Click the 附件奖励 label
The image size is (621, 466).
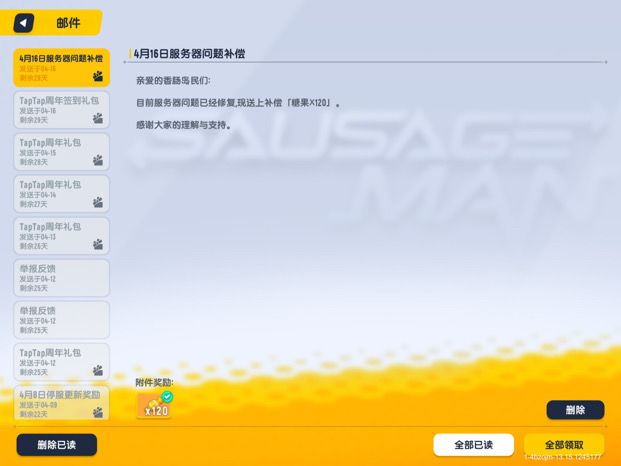click(x=154, y=382)
